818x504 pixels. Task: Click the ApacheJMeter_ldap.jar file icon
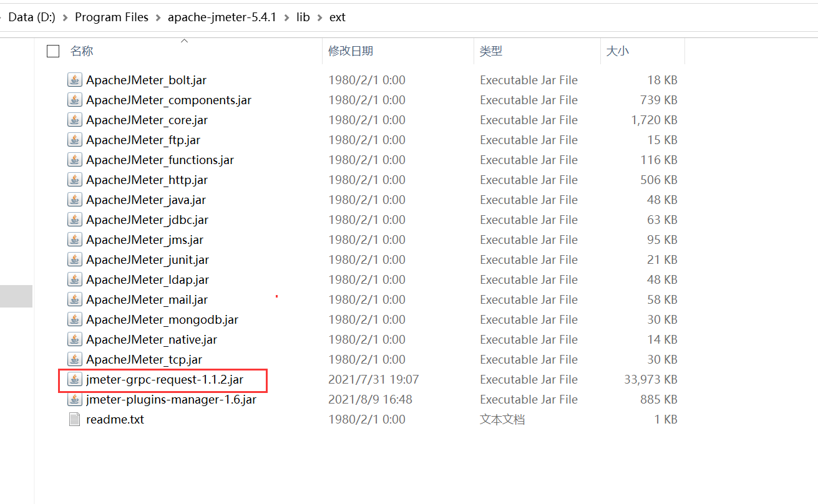point(75,279)
